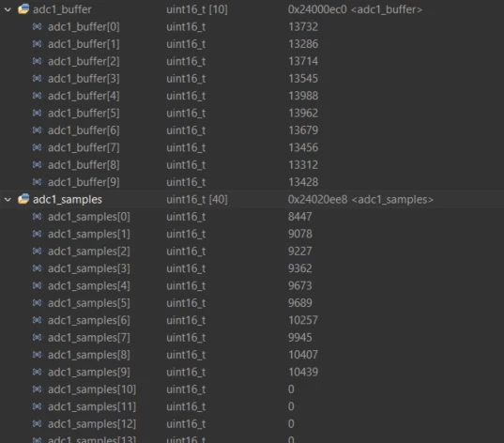Click type uint16_t [40] of adc1_samples

click(197, 200)
